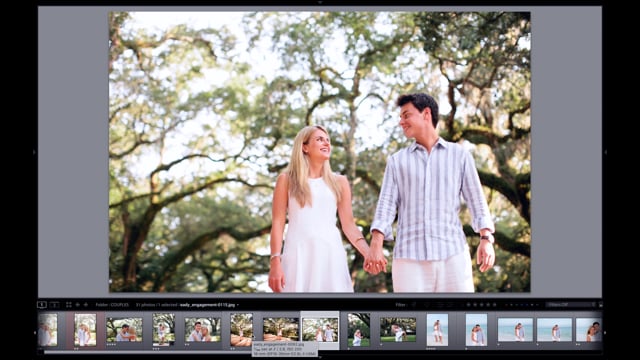
Task: Open the Filters Off preset dropdown
Action: 571,304
